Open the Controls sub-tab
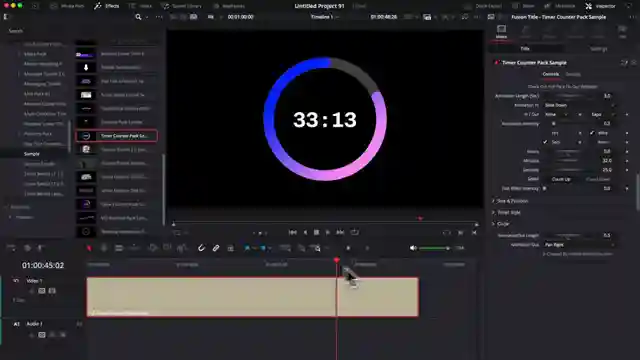Screen dimensions: 640x360 click(550, 74)
